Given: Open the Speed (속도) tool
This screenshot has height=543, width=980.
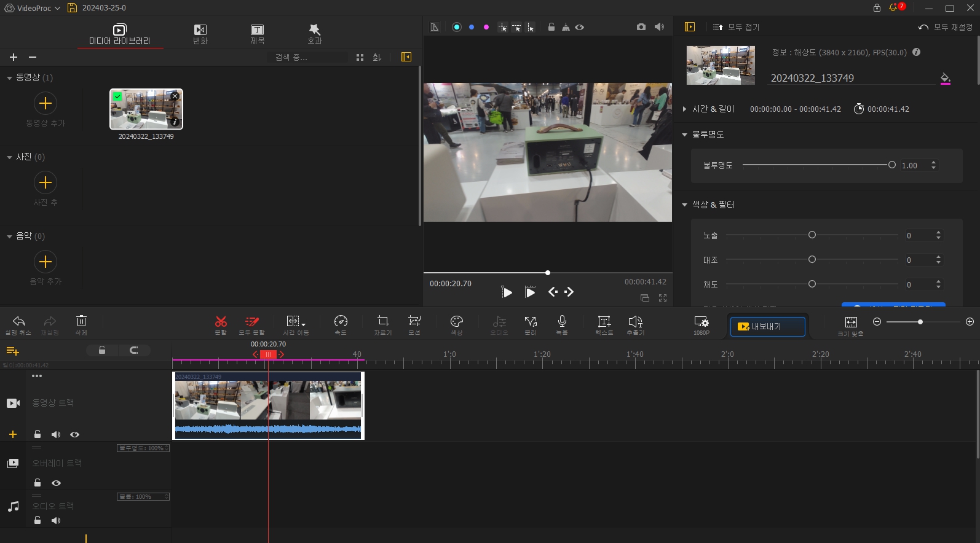Looking at the screenshot, I should [341, 324].
